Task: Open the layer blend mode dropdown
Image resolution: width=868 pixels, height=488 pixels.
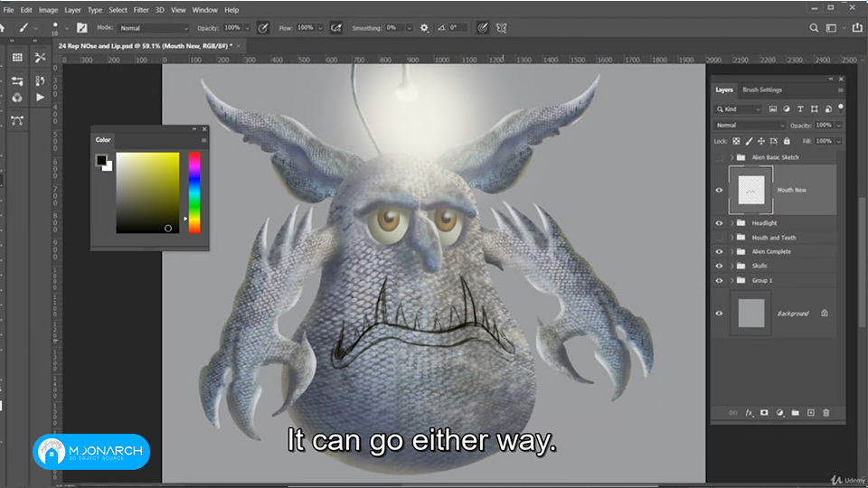Action: [750, 126]
